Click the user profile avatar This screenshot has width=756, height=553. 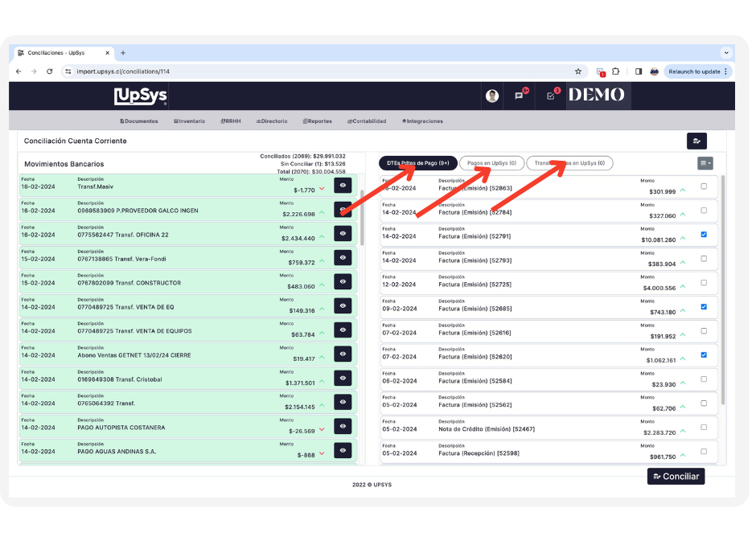492,96
